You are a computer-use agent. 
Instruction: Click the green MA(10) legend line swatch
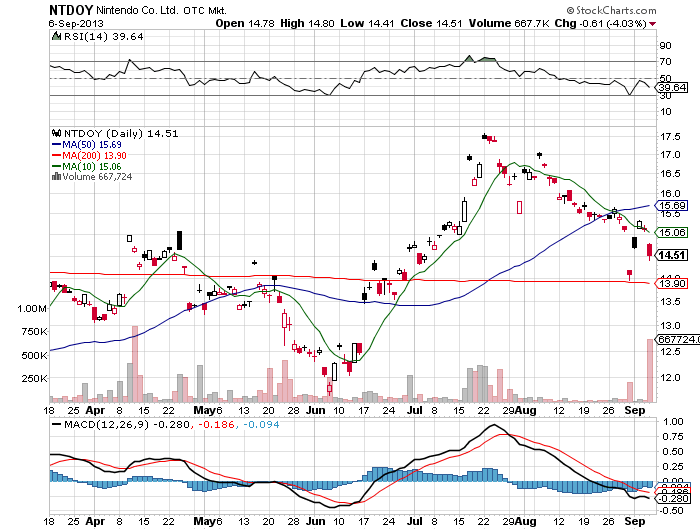pyautogui.click(x=56, y=166)
